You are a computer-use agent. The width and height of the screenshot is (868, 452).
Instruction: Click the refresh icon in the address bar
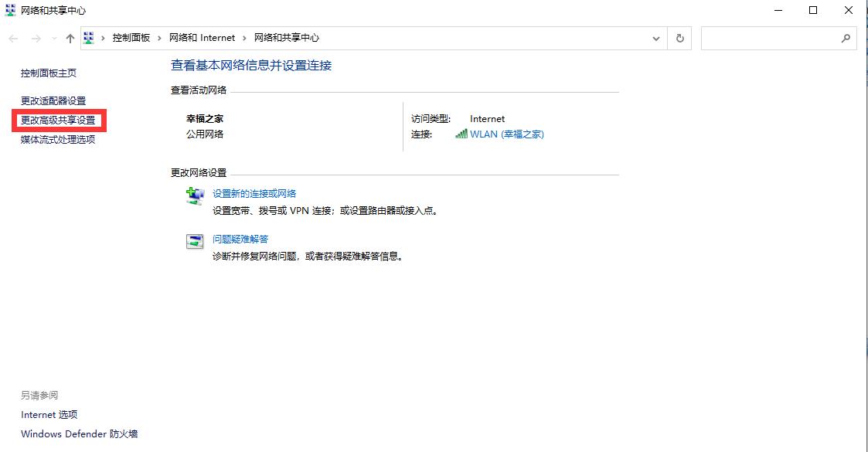[x=679, y=38]
